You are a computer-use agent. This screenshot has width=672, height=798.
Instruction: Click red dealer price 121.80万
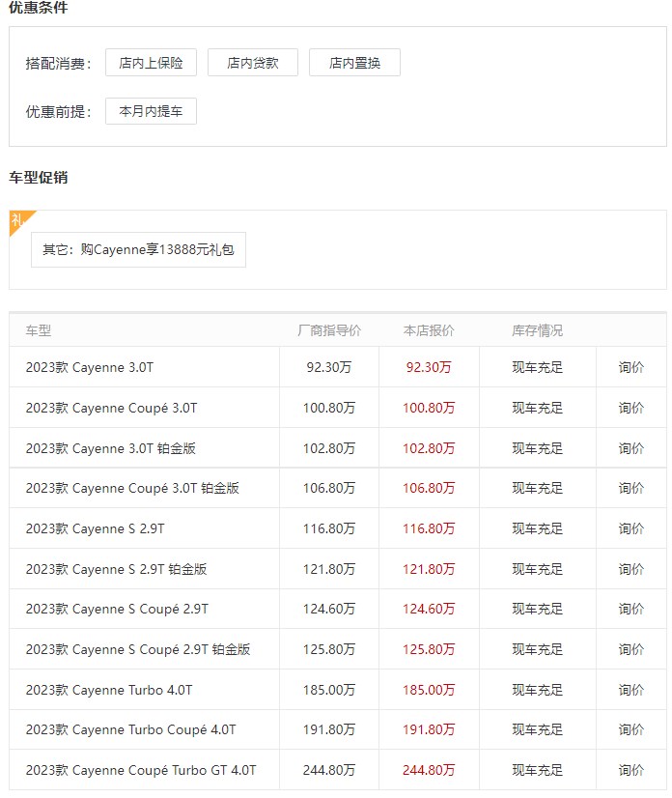pos(429,569)
